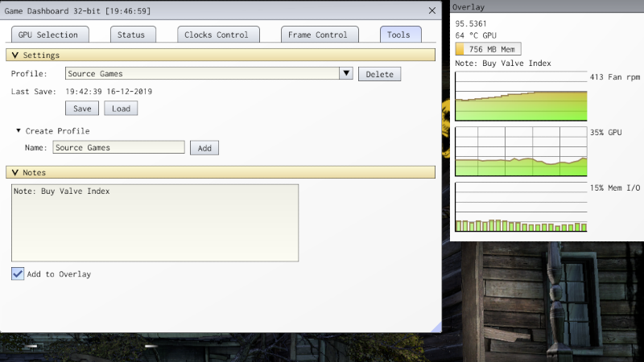Viewport: 644px width, 362px height.
Task: Focus the profile Name text field
Action: [119, 148]
